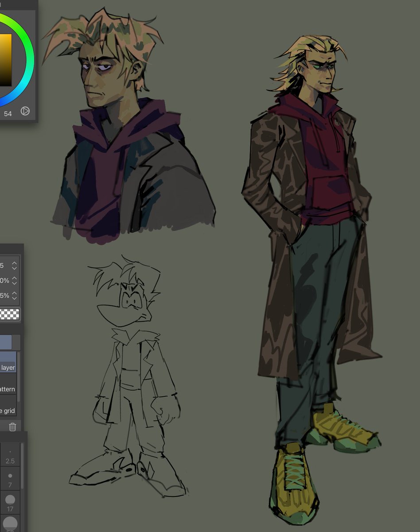Click the trash can delete icon
This screenshot has width=420, height=532.
(13, 426)
